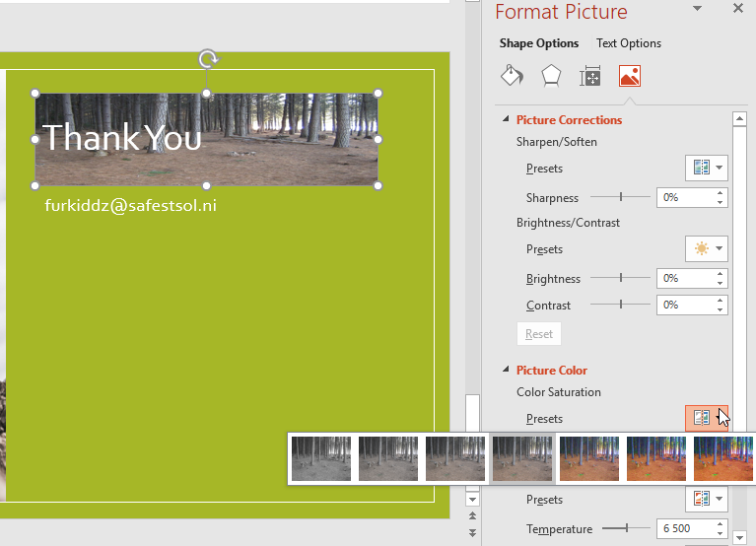756x546 pixels.
Task: Select the third saturation preset thumbnail
Action: [x=455, y=458]
